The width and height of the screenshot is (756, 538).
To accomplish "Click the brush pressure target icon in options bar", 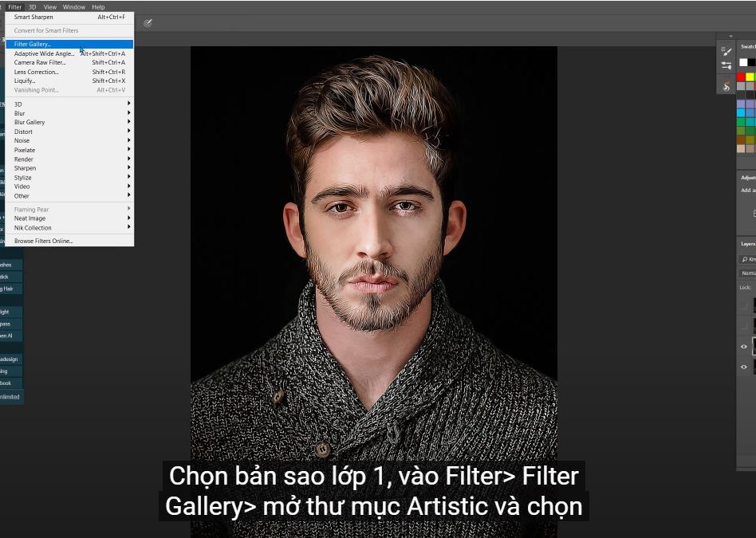I will click(x=148, y=22).
